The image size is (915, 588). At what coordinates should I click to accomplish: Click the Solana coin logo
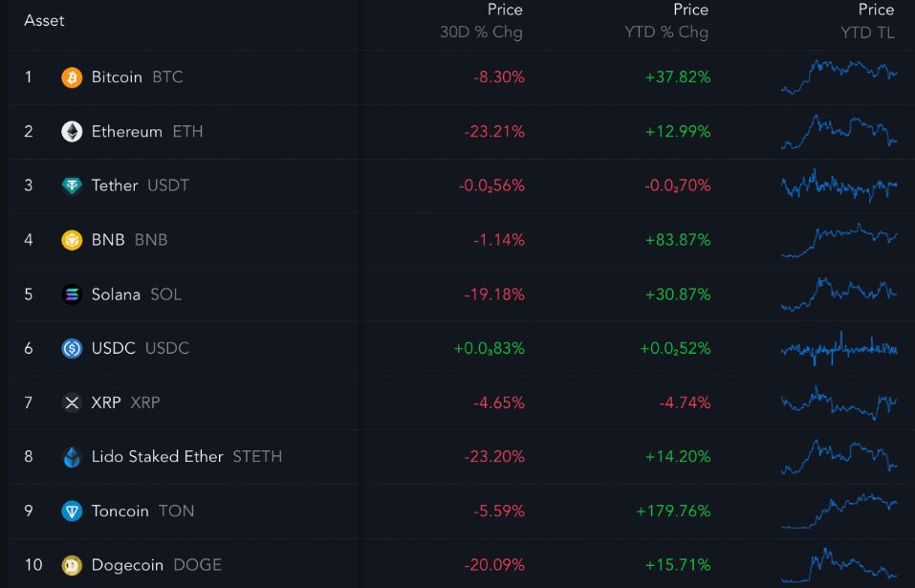tap(72, 294)
